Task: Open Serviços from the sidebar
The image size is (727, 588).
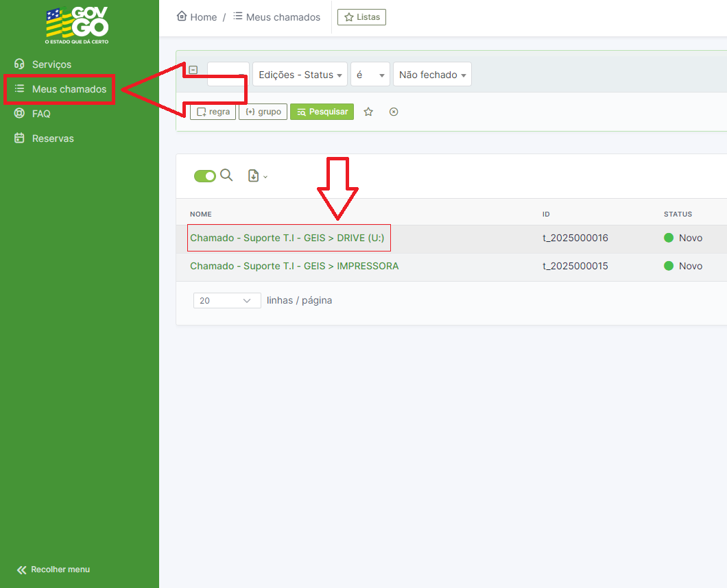Action: 51,64
